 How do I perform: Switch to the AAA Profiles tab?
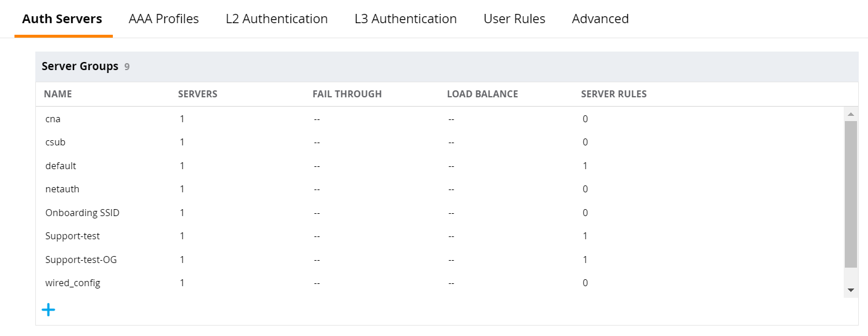coord(164,19)
